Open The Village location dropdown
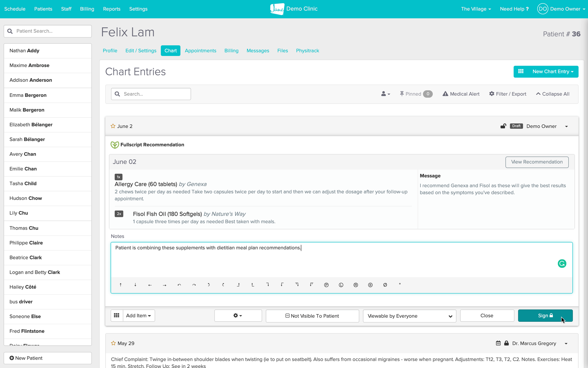This screenshot has width=588, height=368. 476,9
